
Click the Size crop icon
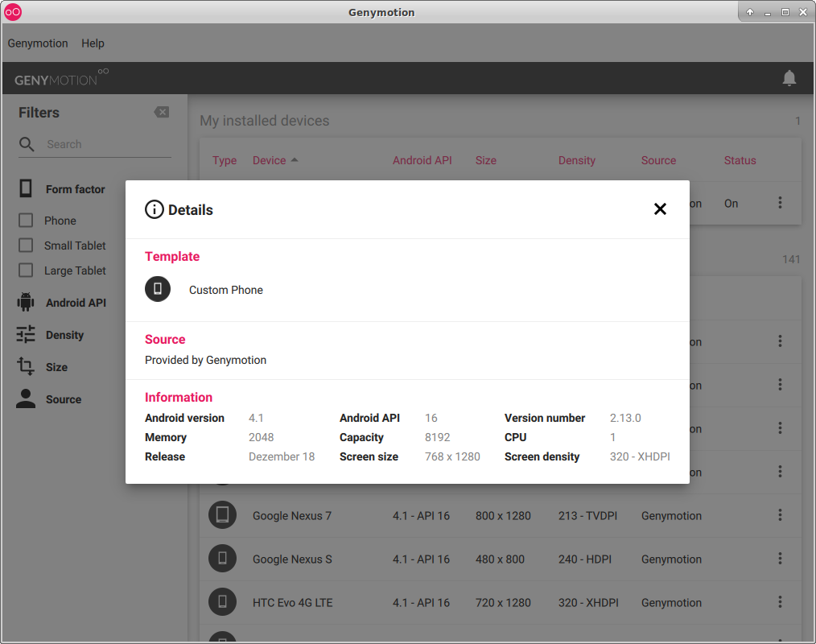click(26, 366)
